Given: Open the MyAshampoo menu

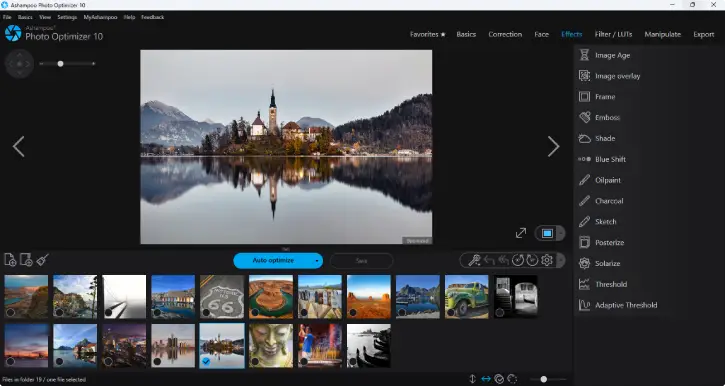Looking at the screenshot, I should (100, 17).
